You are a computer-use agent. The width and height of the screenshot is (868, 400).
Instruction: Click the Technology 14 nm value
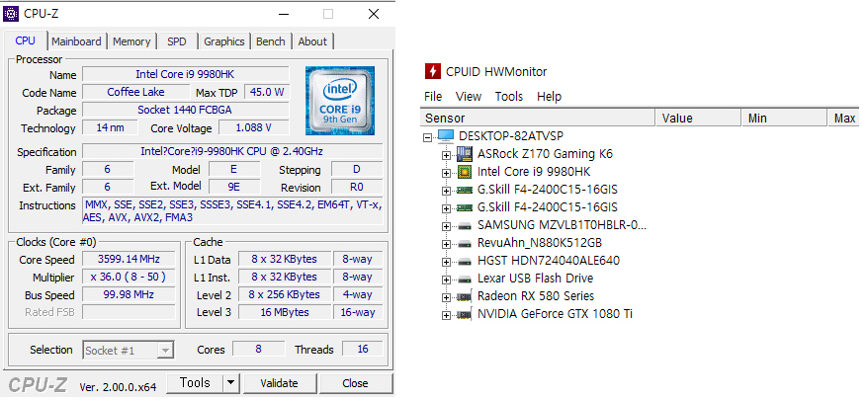(110, 127)
